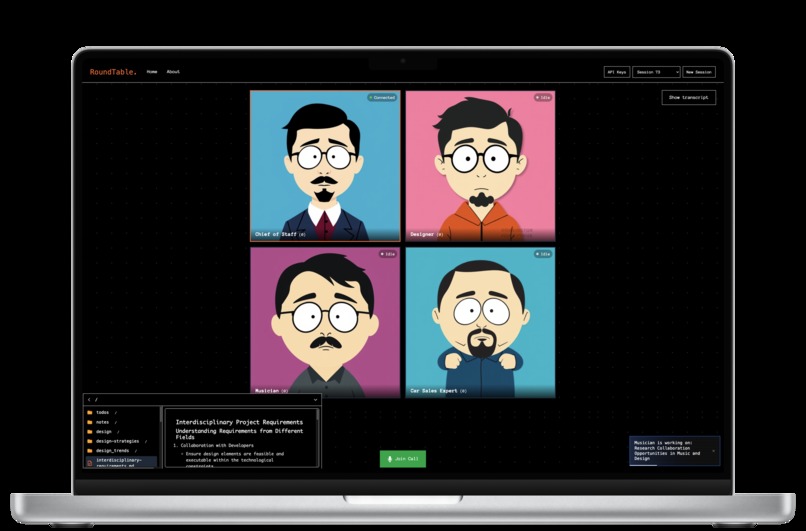This screenshot has height=531, width=806.
Task: Open the design-strategies folder
Action: pyautogui.click(x=121, y=441)
